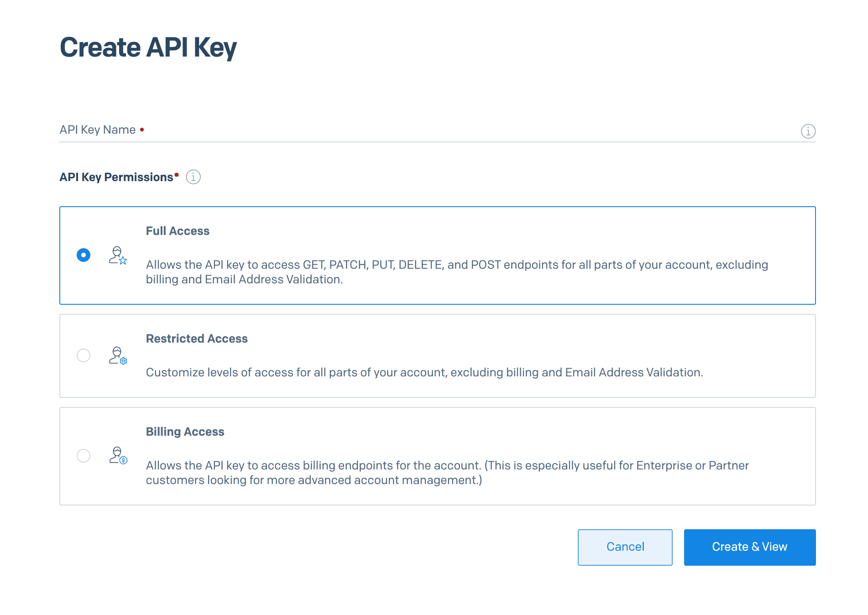Click the API Key Name info icon
Image resolution: width=868 pixels, height=615 pixels.
coord(808,131)
